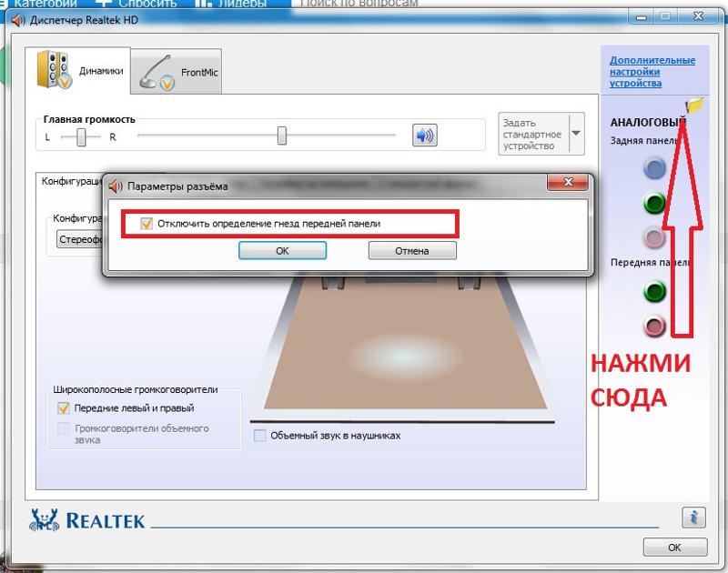Screen dimensions: 728x573
Task: Click the green front panel jack
Action: [x=654, y=291]
